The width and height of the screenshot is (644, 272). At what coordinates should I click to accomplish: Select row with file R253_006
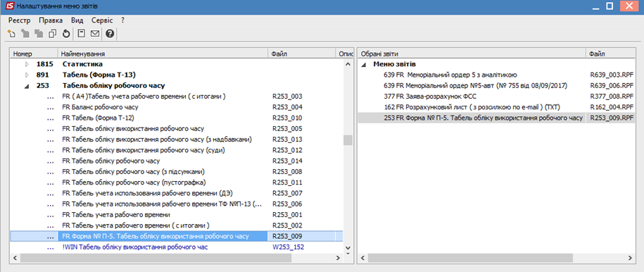(177, 204)
